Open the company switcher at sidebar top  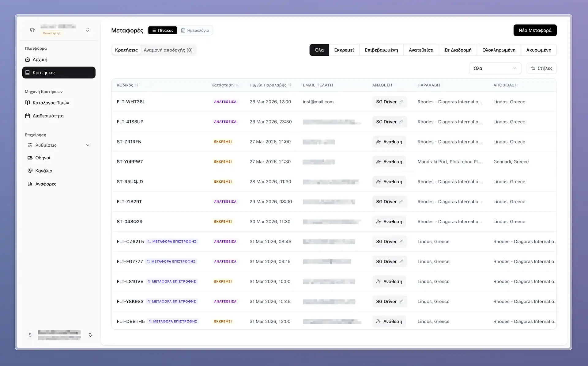[x=88, y=30]
